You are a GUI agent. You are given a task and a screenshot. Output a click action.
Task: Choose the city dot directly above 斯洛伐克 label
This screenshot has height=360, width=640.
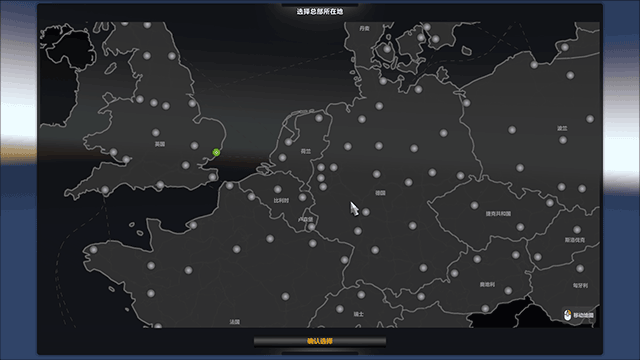point(577,230)
